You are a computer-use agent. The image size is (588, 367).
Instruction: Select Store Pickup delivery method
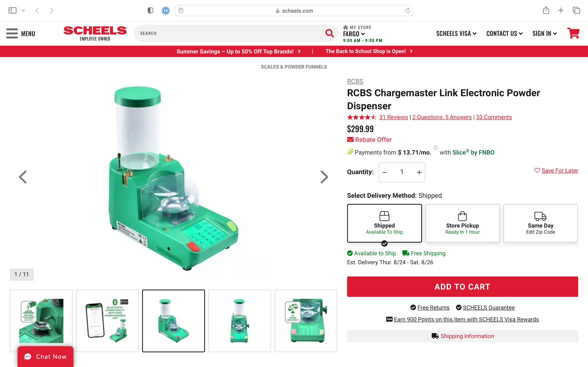[x=462, y=223]
